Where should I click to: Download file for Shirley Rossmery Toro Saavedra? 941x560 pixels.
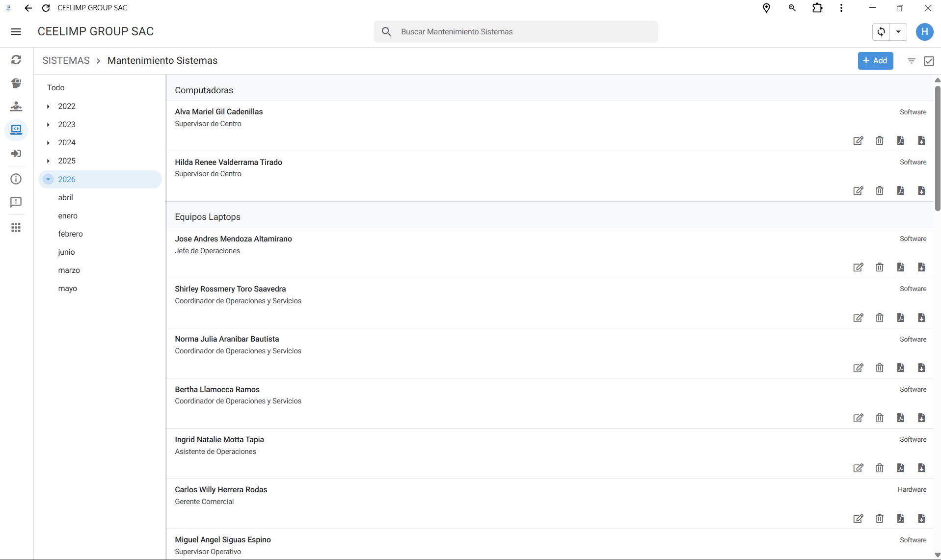pyautogui.click(x=921, y=318)
